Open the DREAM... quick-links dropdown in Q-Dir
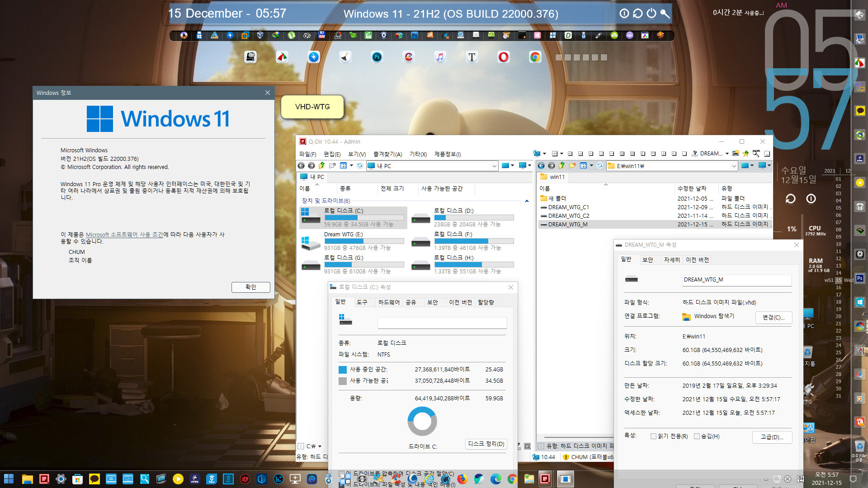The width and height of the screenshot is (868, 488). [727, 154]
